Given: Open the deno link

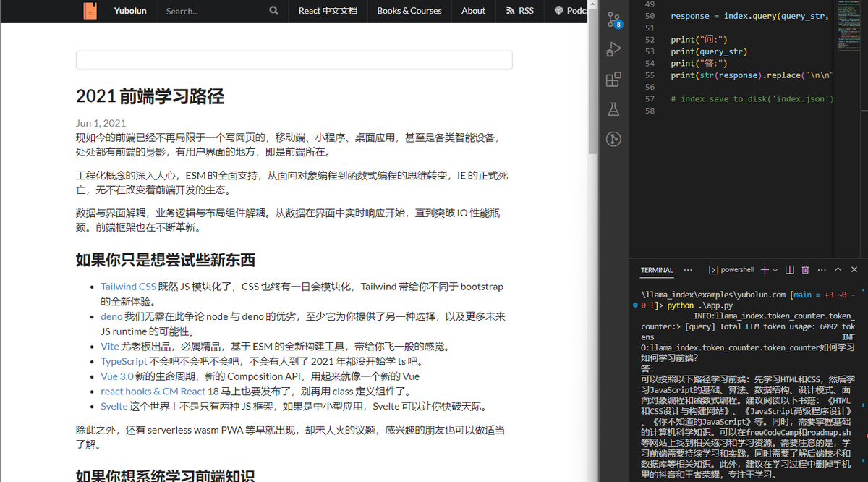Looking at the screenshot, I should coord(111,316).
